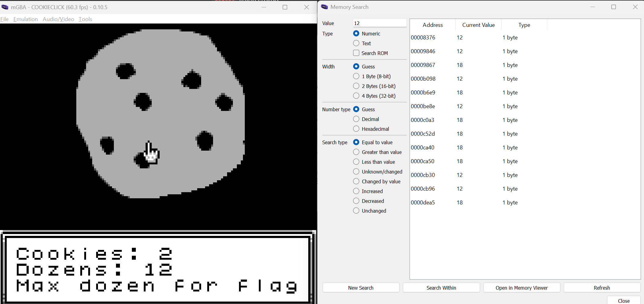Click Open in Memory Viewer button
644x304 pixels.
pos(522,288)
